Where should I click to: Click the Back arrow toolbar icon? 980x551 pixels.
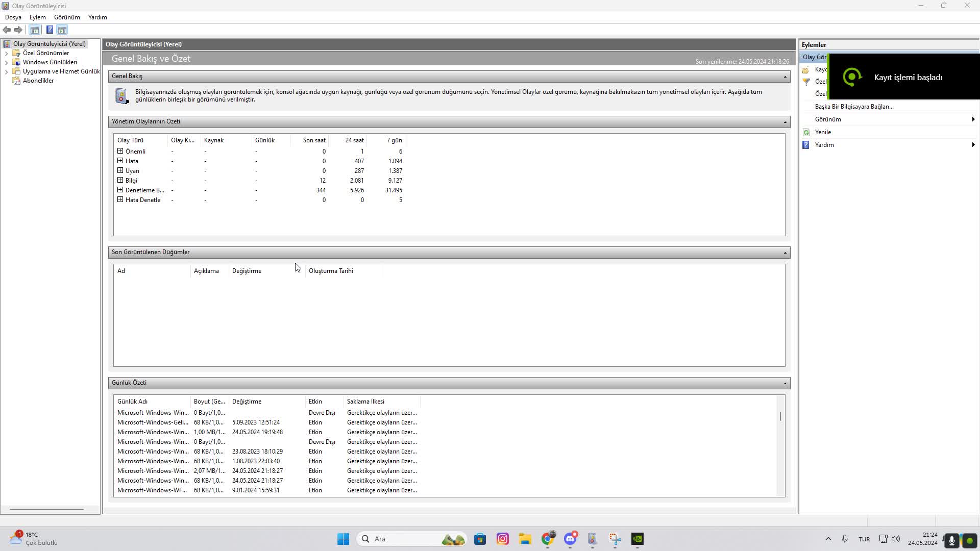click(x=7, y=30)
